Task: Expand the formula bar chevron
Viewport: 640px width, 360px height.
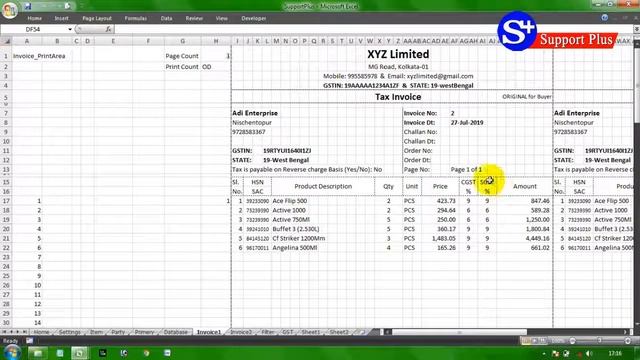Action: click(636, 29)
